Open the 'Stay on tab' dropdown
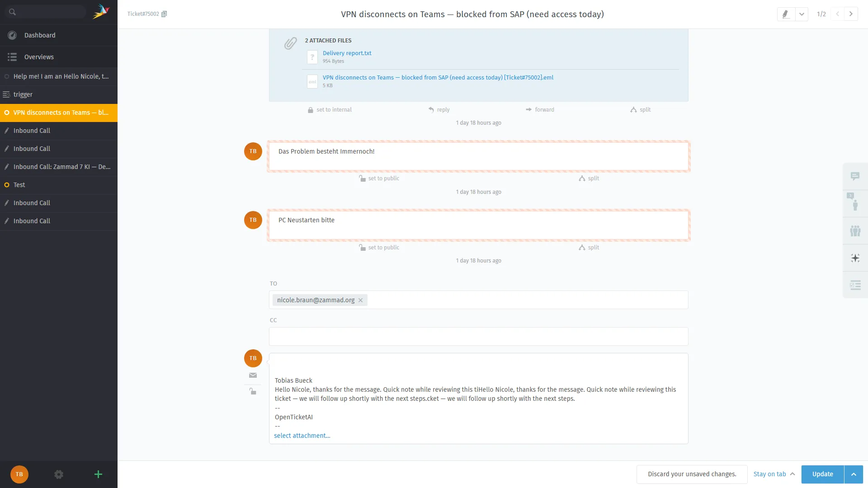868x488 pixels. (x=774, y=474)
